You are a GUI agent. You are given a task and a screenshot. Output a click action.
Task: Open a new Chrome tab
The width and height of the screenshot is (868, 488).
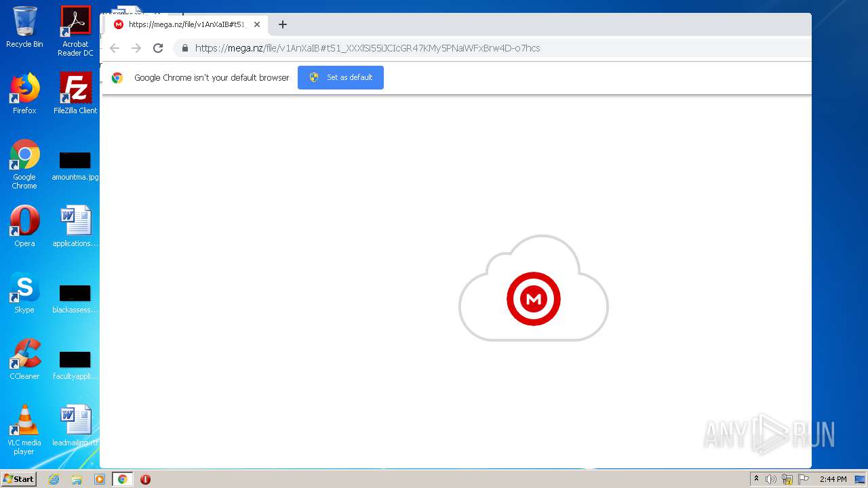point(283,24)
